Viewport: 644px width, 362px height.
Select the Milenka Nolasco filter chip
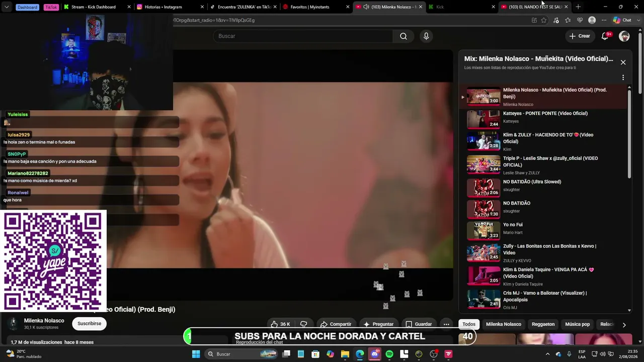[504, 324]
